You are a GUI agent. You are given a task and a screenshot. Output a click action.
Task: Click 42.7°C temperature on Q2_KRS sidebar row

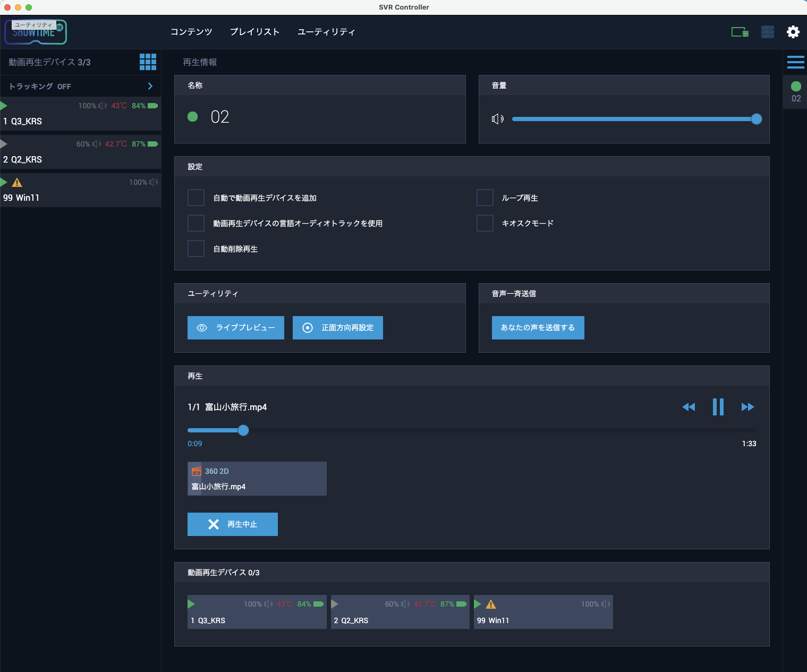click(116, 144)
